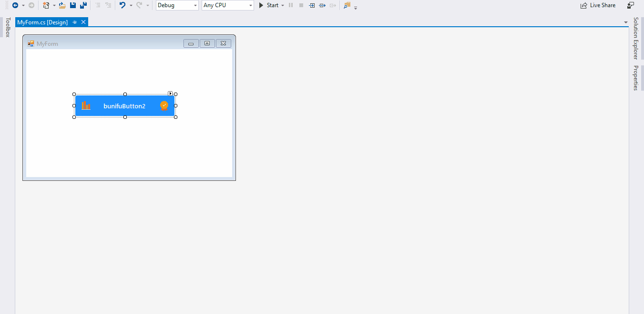Viewport: 644px width, 314px height.
Task: Click the Save icon
Action: (73, 5)
